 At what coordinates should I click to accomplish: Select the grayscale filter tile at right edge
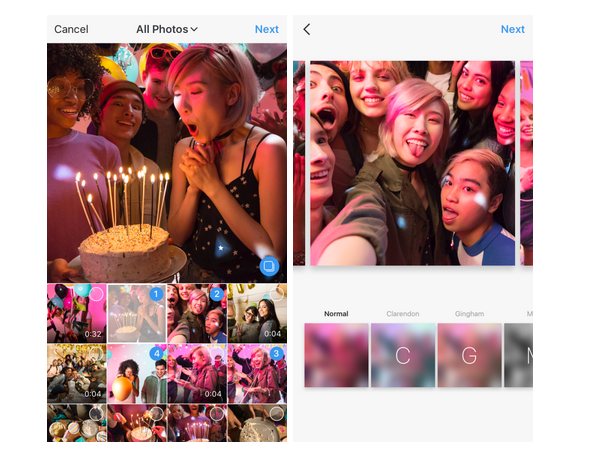click(x=518, y=355)
